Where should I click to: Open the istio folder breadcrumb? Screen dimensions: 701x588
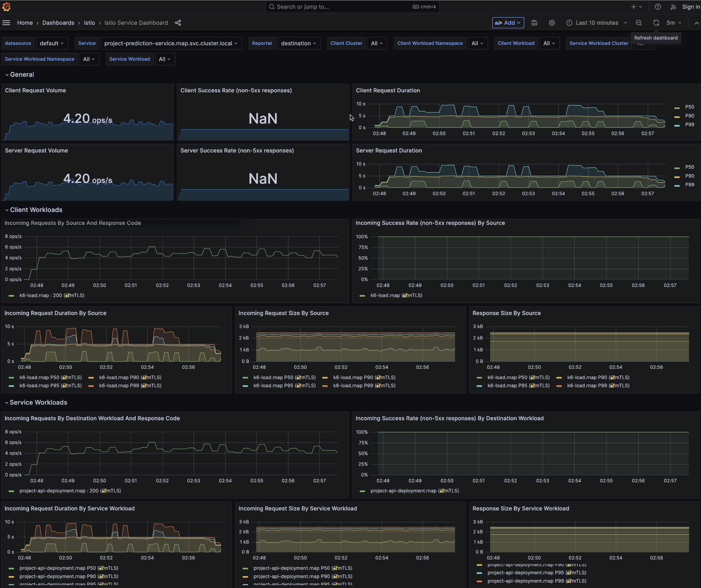point(89,23)
